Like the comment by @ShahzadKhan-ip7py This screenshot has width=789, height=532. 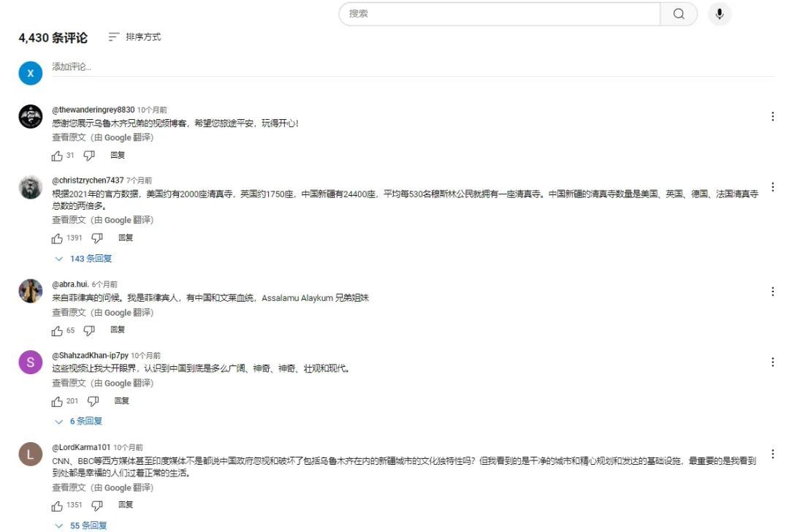pyautogui.click(x=58, y=401)
